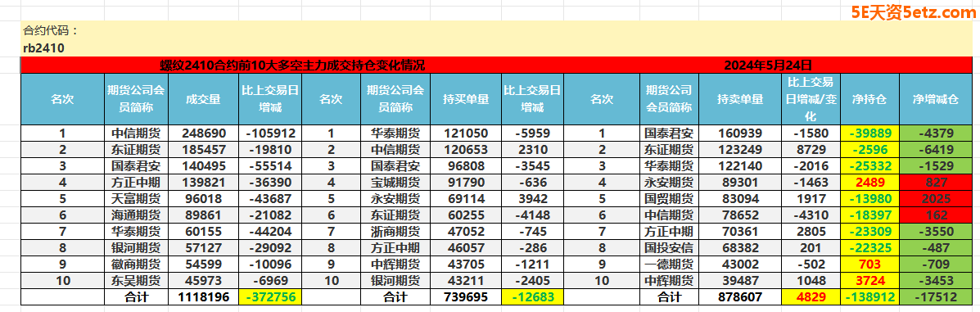Click the total volume cell 1118196

point(203,297)
